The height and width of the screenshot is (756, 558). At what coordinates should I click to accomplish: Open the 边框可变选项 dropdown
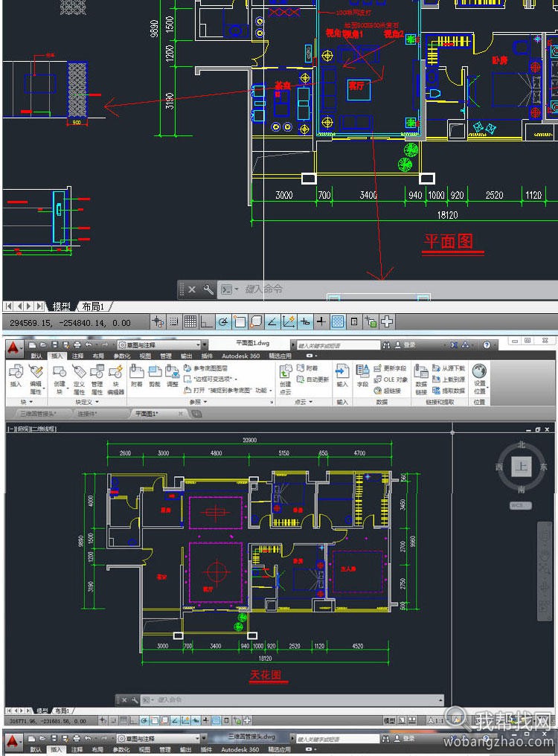[211, 379]
